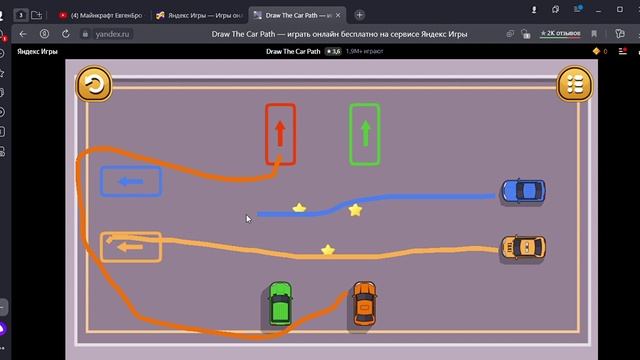This screenshot has width=640, height=360.
Task: Close the Draw The Car Path tab
Action: [x=338, y=16]
